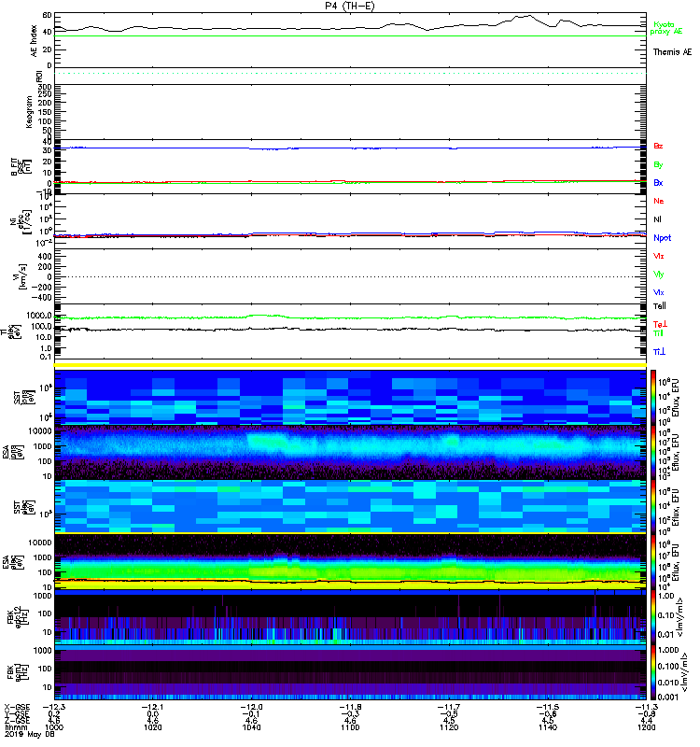The height and width of the screenshot is (747, 700).
Task: Click the "1120" hhmm time tick label
Action: pyautogui.click(x=449, y=727)
